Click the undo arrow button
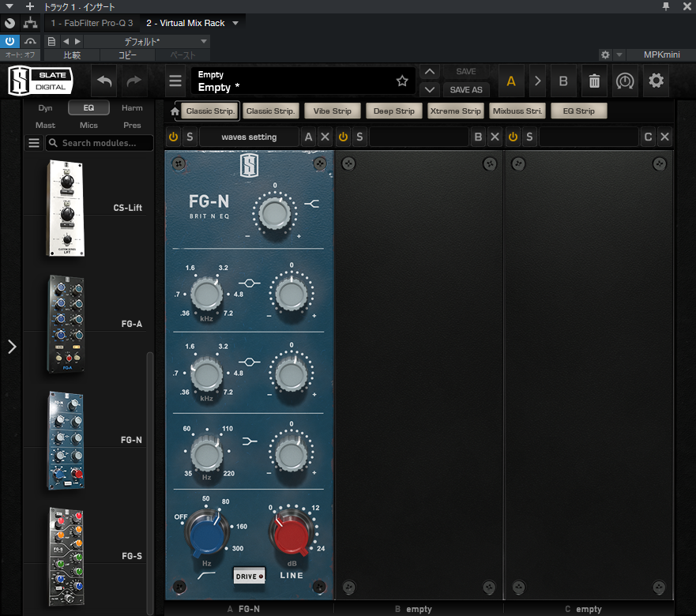696x616 pixels. [103, 81]
